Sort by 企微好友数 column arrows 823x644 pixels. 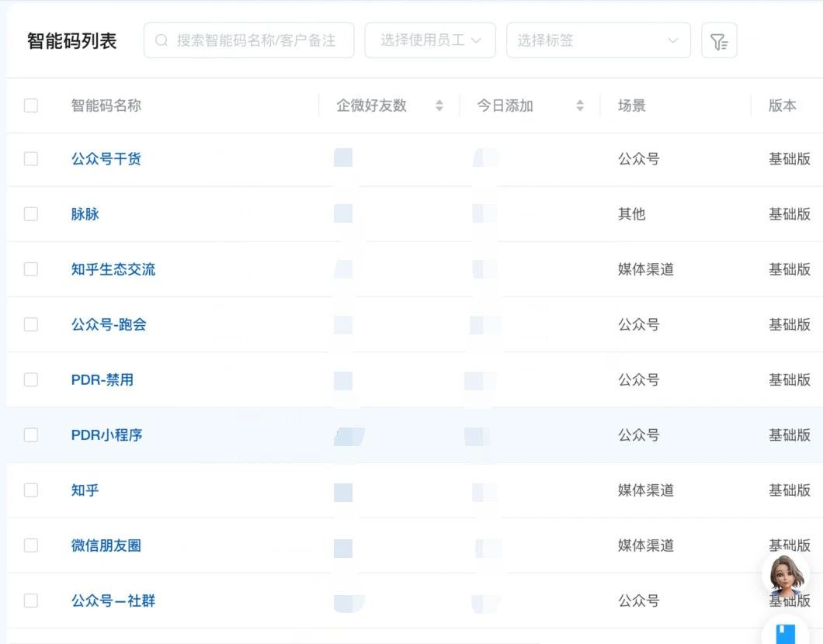tap(439, 106)
